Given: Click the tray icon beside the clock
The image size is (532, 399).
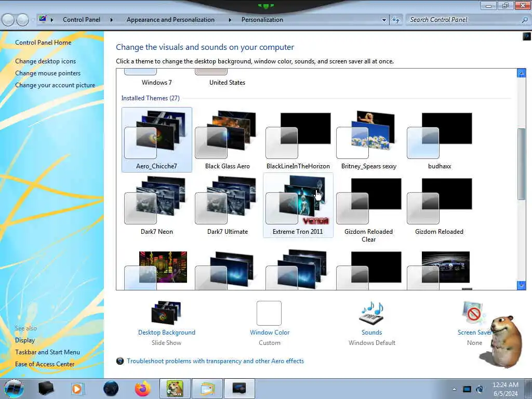Looking at the screenshot, I should point(480,389).
